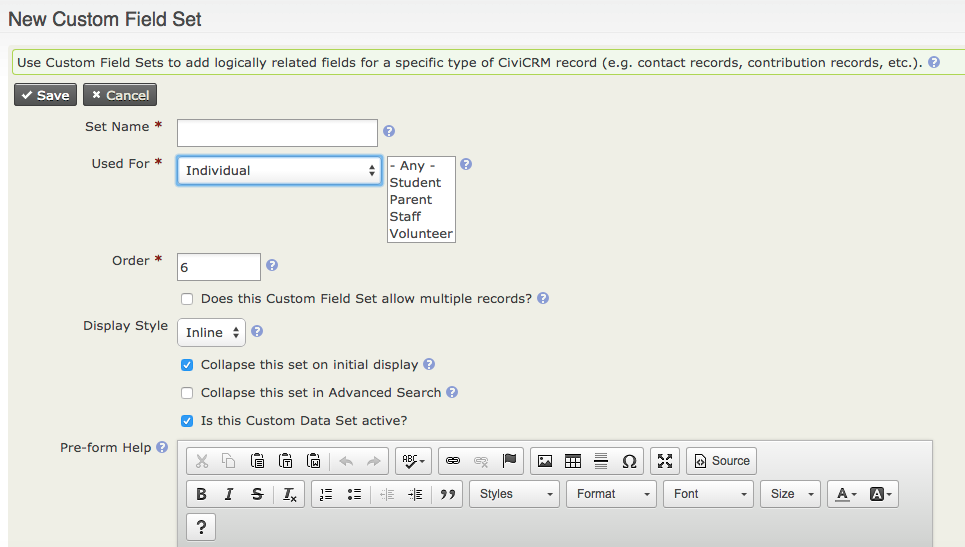Insert a table using toolbar icon
965x547 pixels.
click(573, 461)
